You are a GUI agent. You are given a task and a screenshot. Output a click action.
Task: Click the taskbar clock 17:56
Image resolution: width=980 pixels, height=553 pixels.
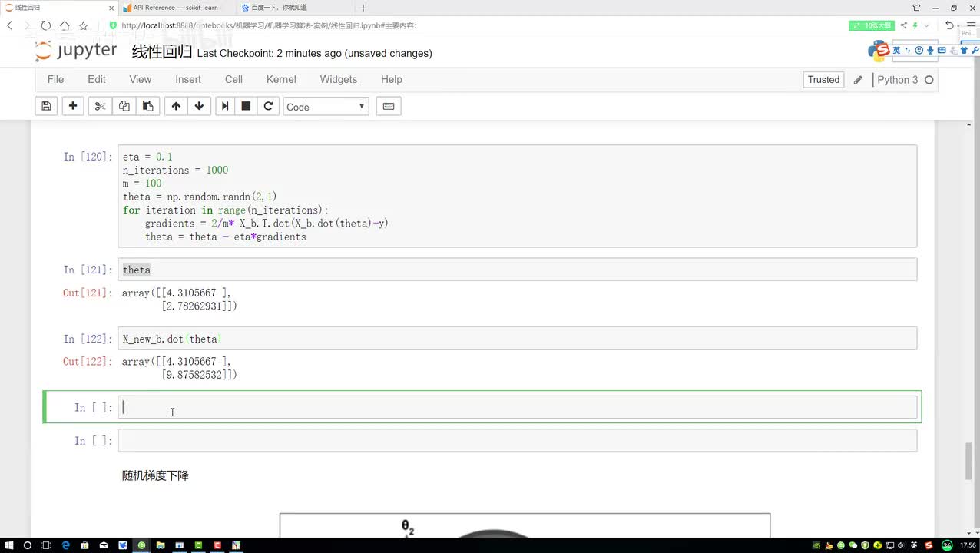pos(968,545)
